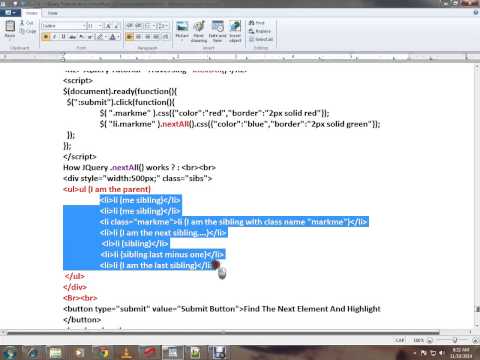The width and height of the screenshot is (480, 360).
Task: Click the Find button
Action: coord(257,23)
